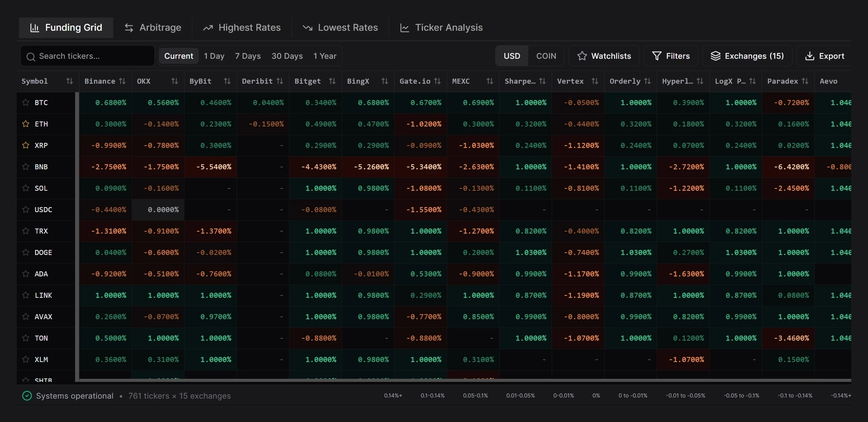
Task: Sort Gate.io column using arrow icon
Action: point(437,81)
